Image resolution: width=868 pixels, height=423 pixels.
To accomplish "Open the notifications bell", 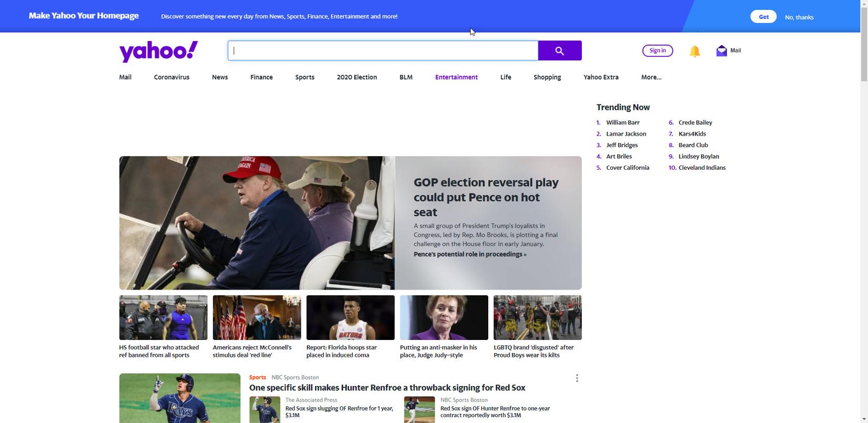I will [694, 51].
